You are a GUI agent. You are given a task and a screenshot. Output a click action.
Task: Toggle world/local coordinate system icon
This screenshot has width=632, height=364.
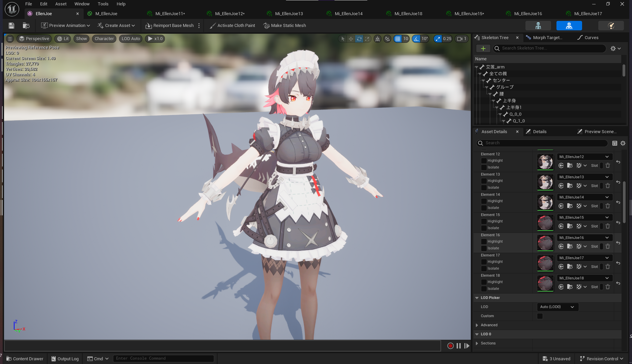click(378, 39)
